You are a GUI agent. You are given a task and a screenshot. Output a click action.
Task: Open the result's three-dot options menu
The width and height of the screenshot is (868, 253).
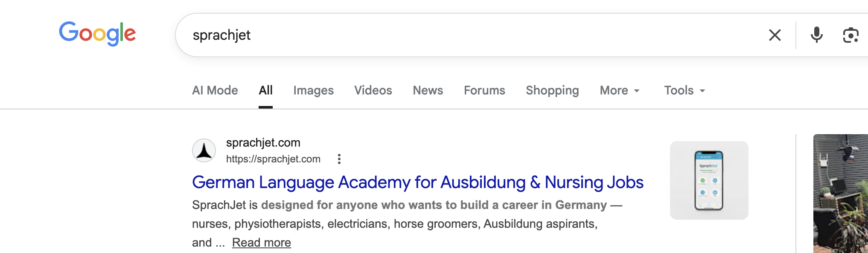click(x=339, y=159)
